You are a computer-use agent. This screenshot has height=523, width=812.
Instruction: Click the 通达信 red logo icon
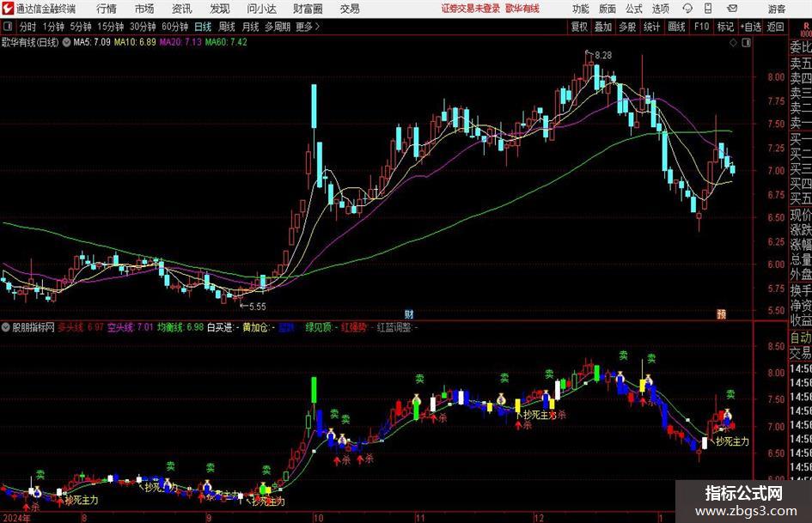[8, 9]
